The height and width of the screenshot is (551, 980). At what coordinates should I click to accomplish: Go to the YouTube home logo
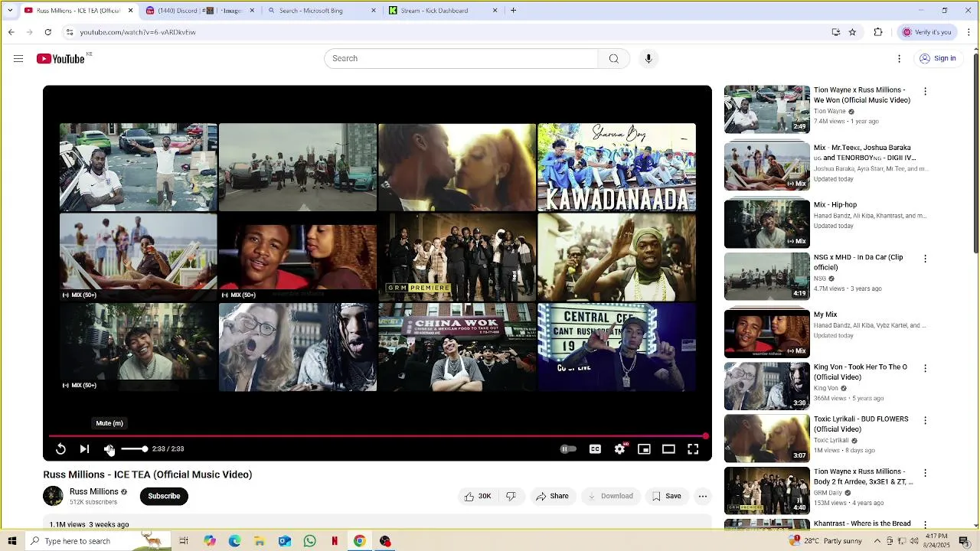tap(61, 59)
